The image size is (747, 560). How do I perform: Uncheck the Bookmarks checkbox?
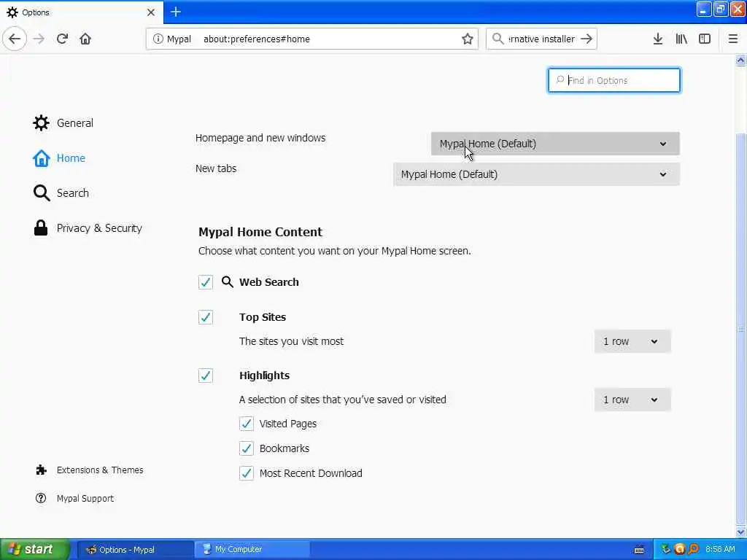tap(247, 448)
